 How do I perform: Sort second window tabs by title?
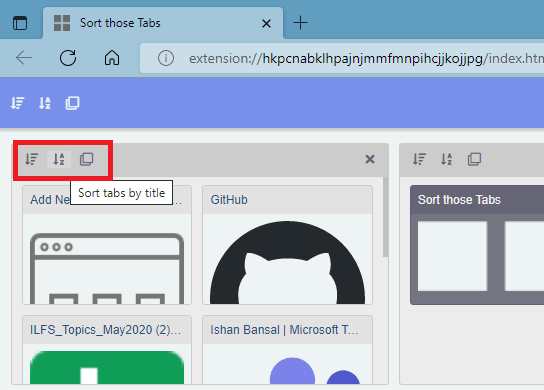447,159
